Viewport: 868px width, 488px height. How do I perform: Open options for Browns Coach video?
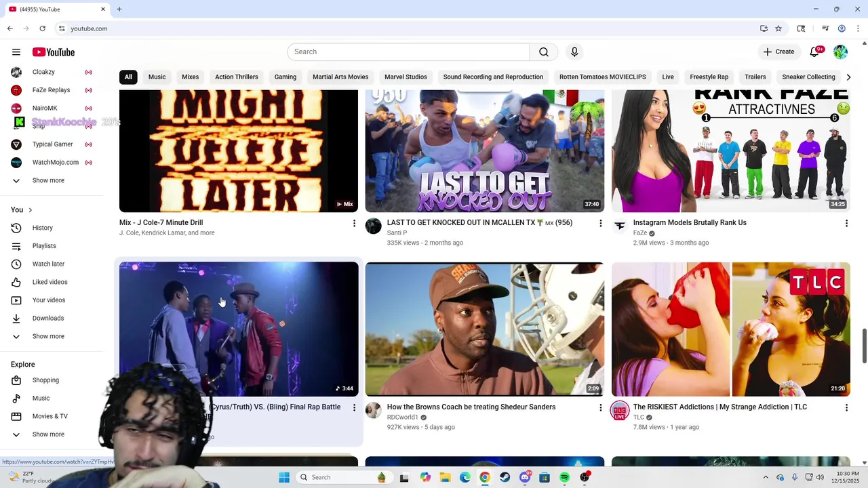[600, 407]
